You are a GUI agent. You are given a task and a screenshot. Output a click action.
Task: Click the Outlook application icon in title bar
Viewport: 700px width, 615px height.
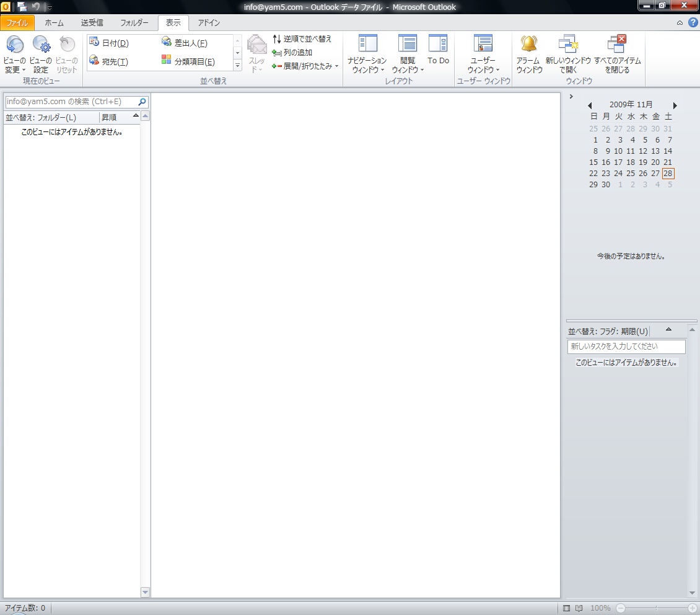(x=6, y=7)
